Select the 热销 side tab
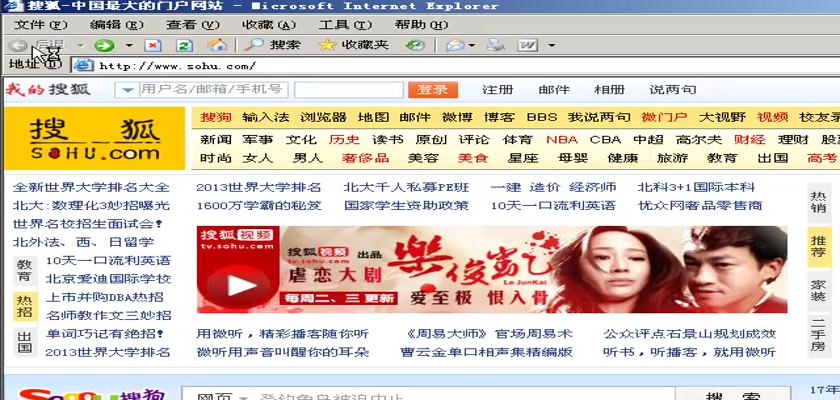840x400 pixels. (818, 202)
